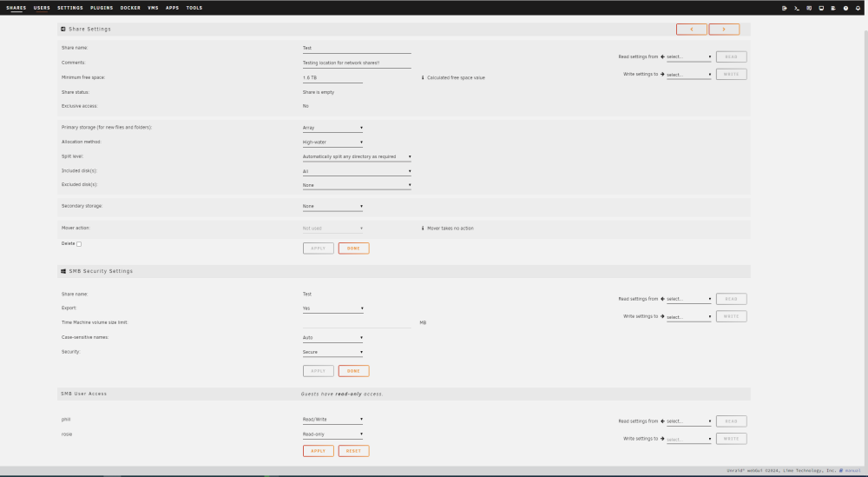Open the Secondary storage dropdown

[x=332, y=206]
